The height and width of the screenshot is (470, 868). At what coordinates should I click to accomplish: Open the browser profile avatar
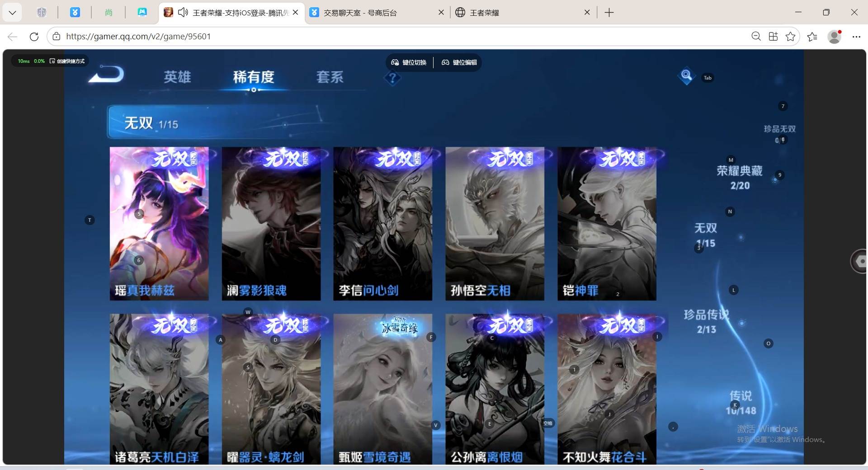pyautogui.click(x=835, y=37)
